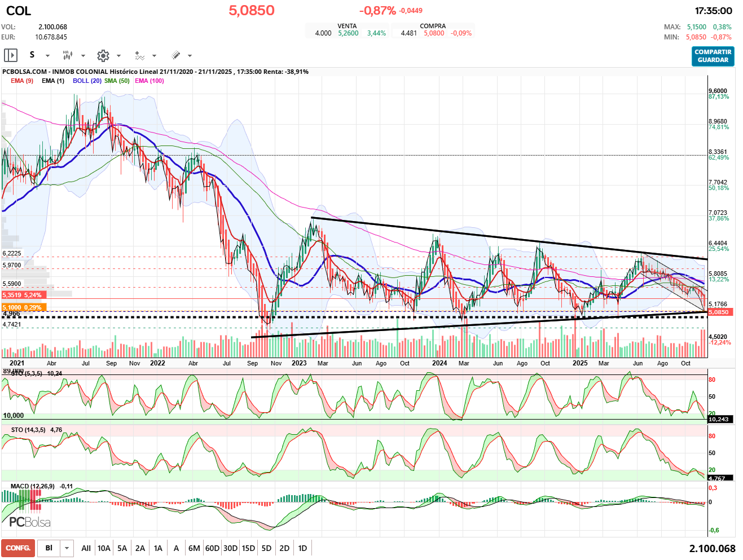Click the PCBolsa logo on chart
This screenshot has width=743, height=560.
pyautogui.click(x=30, y=522)
